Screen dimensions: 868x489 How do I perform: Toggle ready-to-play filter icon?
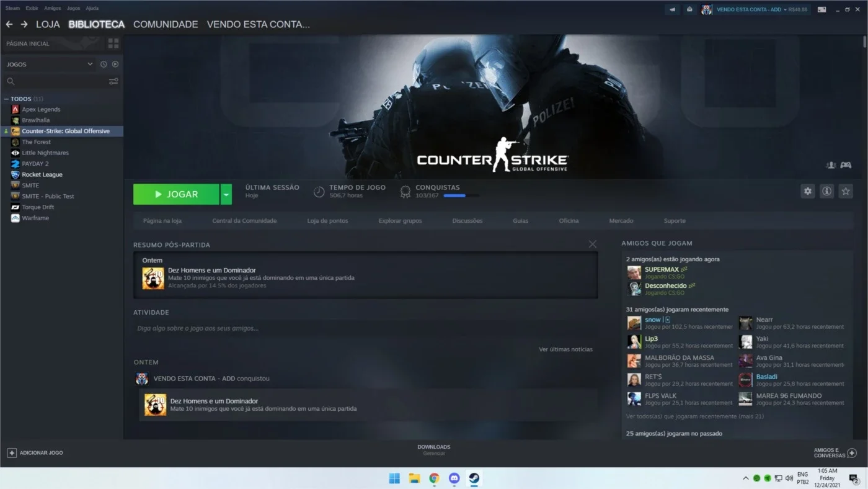tap(115, 64)
